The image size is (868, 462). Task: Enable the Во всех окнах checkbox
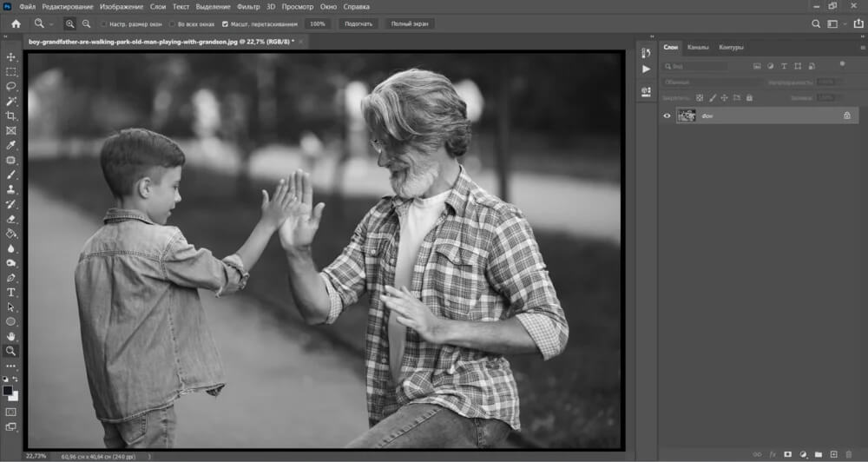click(x=171, y=24)
